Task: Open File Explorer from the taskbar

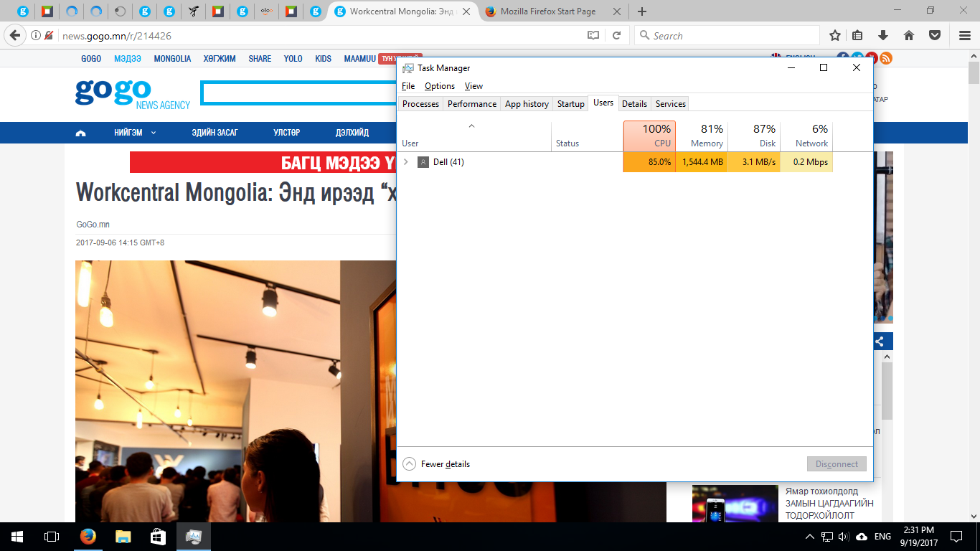Action: [123, 536]
